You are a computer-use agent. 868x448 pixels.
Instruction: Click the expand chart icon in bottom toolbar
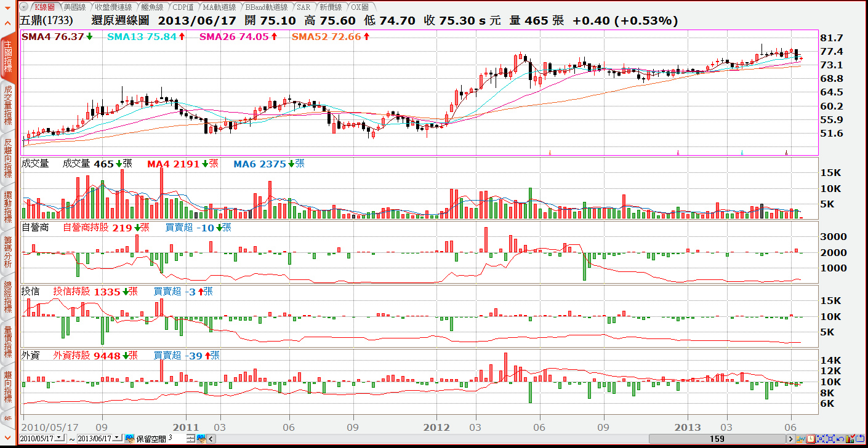[x=830, y=439]
